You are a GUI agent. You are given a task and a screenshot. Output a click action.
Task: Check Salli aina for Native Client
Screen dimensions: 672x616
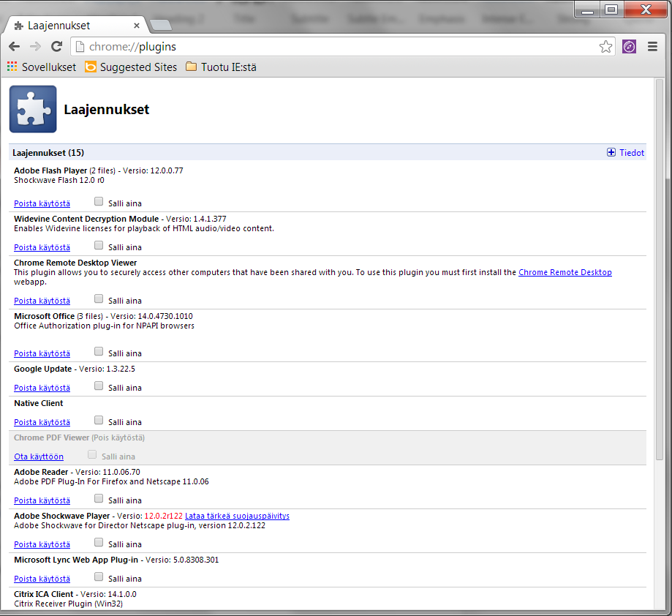(99, 420)
